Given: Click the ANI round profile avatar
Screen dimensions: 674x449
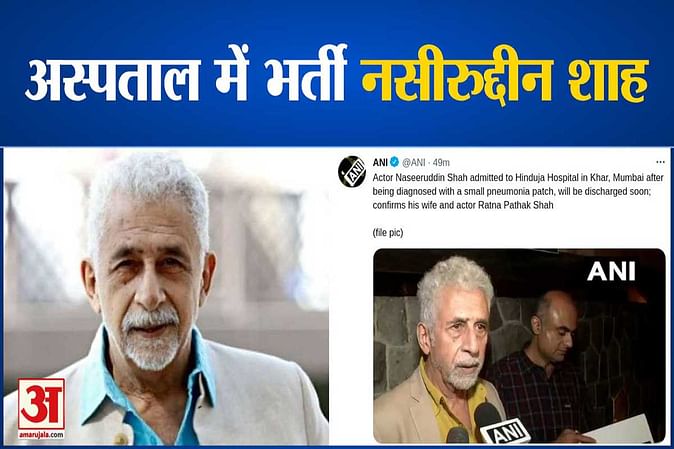Looking at the screenshot, I should (x=352, y=172).
